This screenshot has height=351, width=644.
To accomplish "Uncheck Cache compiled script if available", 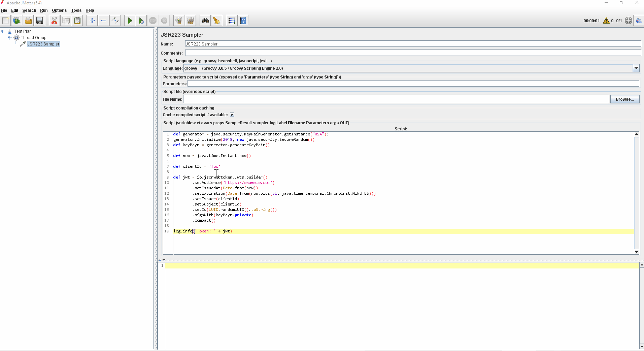I will coord(232,115).
